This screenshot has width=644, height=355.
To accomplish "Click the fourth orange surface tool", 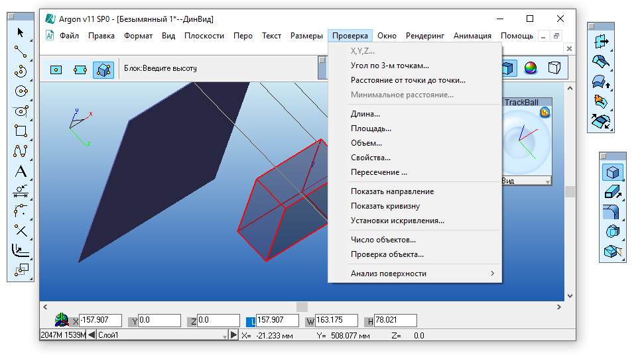I will coord(601,101).
